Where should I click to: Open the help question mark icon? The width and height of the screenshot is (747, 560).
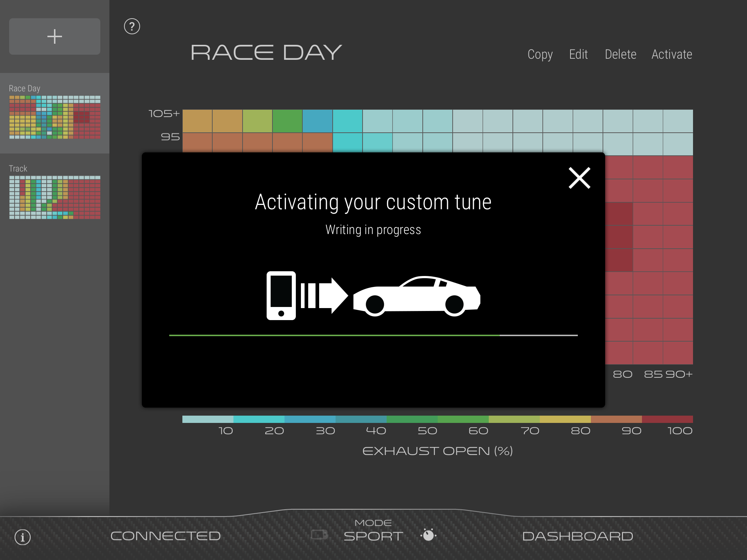132,26
